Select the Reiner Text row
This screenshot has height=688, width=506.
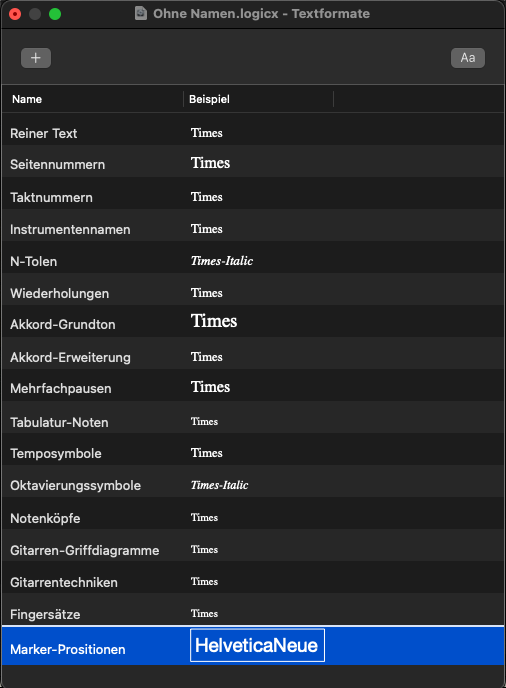(253, 133)
